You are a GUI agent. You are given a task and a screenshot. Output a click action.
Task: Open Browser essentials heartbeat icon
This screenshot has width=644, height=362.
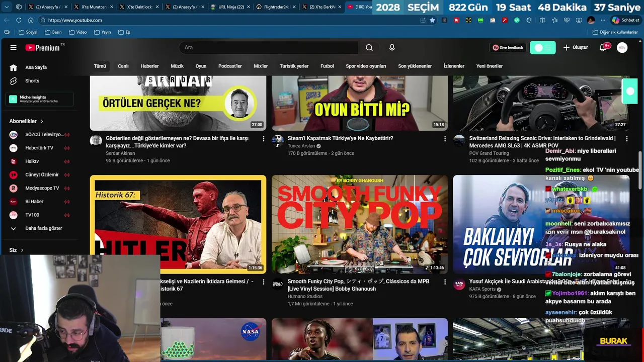pyautogui.click(x=567, y=20)
